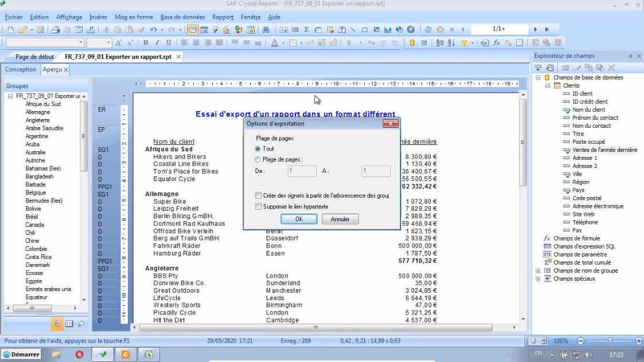Collapse the 'Clients' table node

[548, 86]
